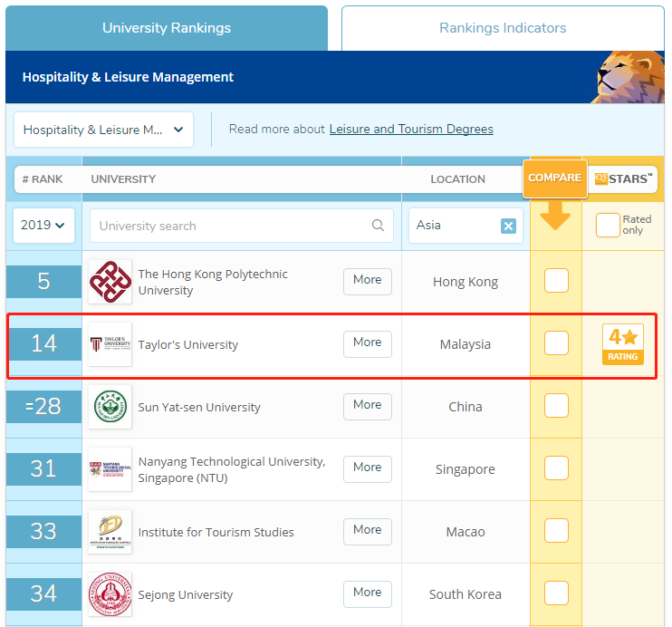Screen dimensions: 672x627
Task: Open Taylor's University logo
Action: click(110, 344)
